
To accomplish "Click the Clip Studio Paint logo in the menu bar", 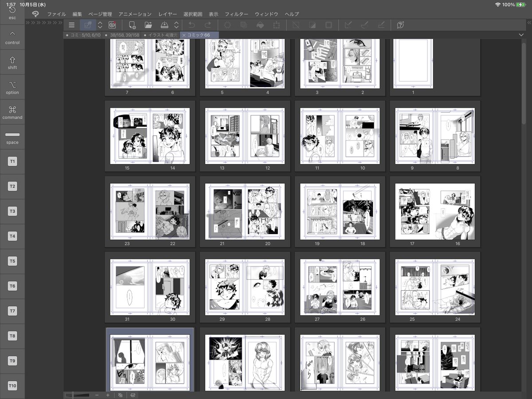I will [35, 14].
